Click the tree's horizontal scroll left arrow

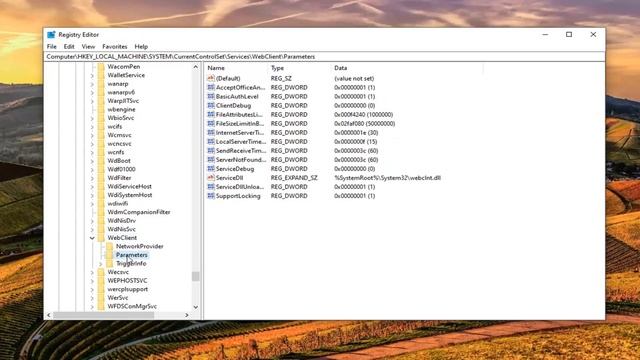pyautogui.click(x=49, y=315)
